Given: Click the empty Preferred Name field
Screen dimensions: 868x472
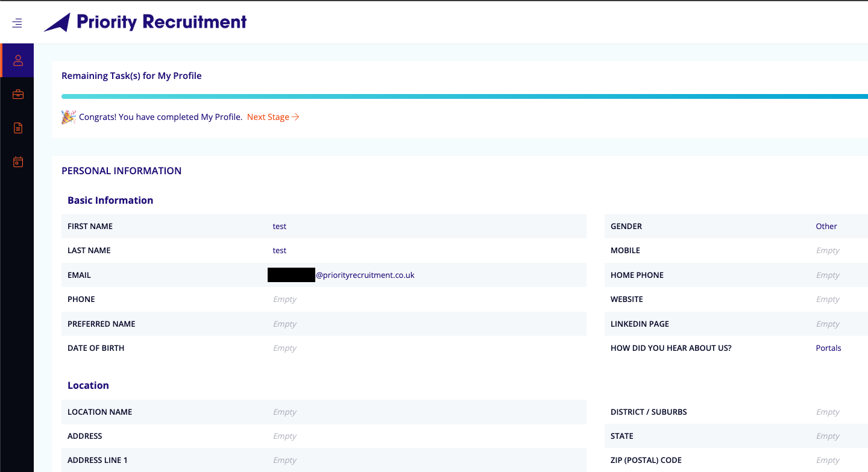Looking at the screenshot, I should pyautogui.click(x=285, y=324).
